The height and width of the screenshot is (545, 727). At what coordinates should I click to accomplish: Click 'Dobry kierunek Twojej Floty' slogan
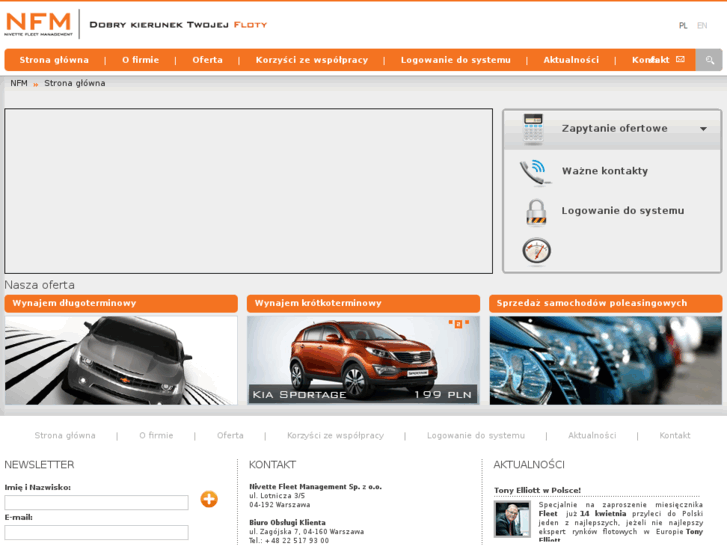[178, 25]
